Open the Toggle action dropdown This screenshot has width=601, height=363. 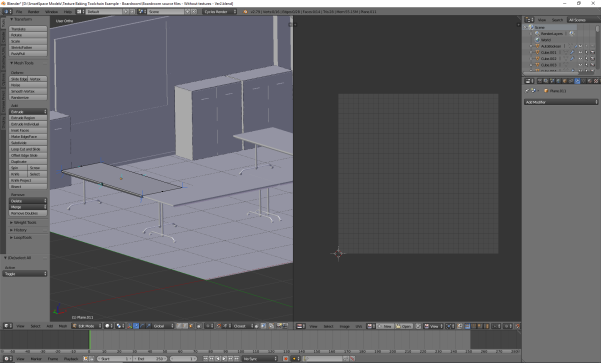[x=25, y=274]
